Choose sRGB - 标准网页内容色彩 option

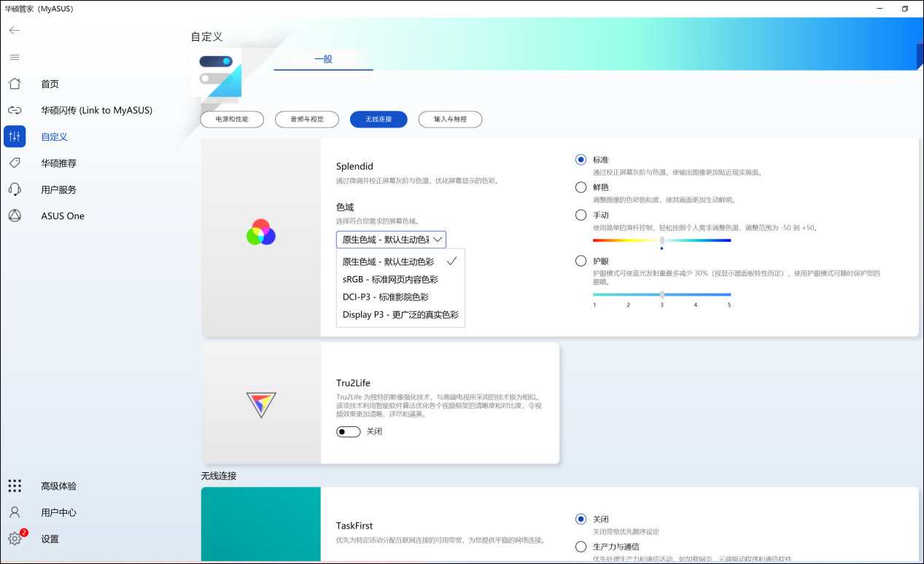[390, 279]
